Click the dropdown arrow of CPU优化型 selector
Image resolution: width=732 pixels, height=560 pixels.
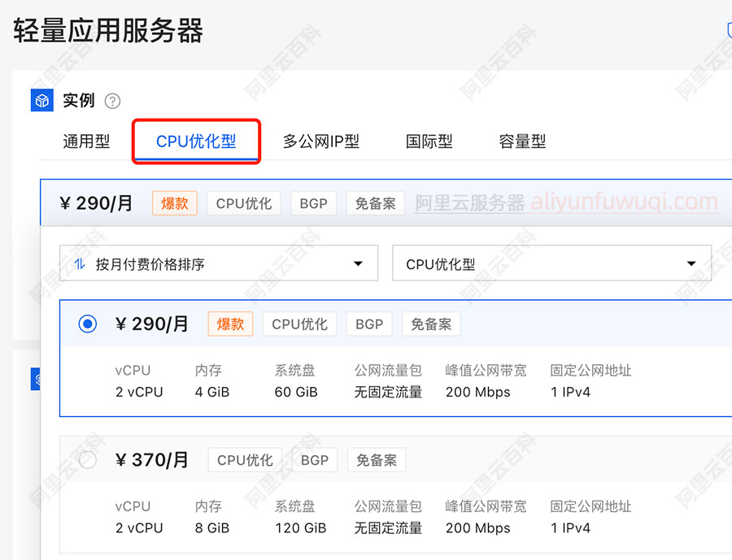point(691,263)
